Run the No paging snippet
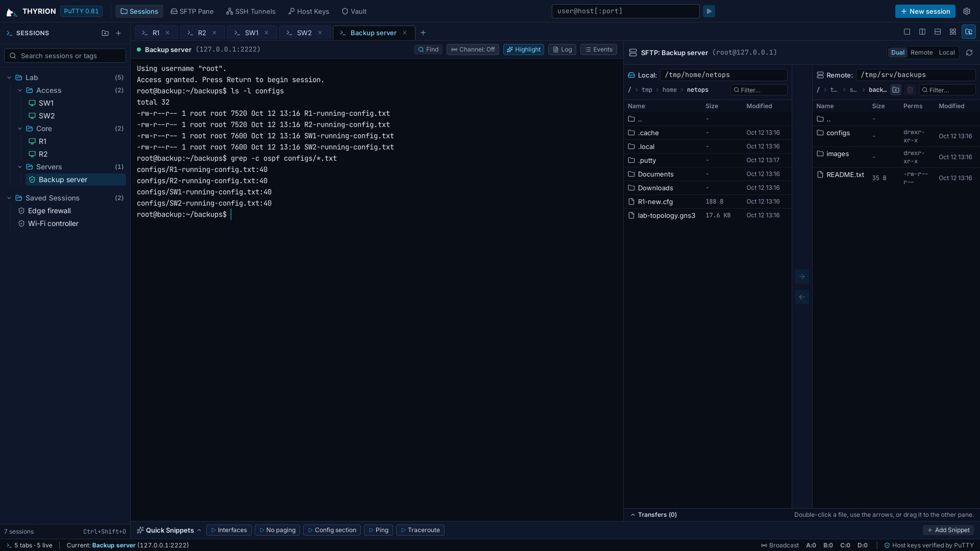Image resolution: width=980 pixels, height=551 pixels. point(277,530)
